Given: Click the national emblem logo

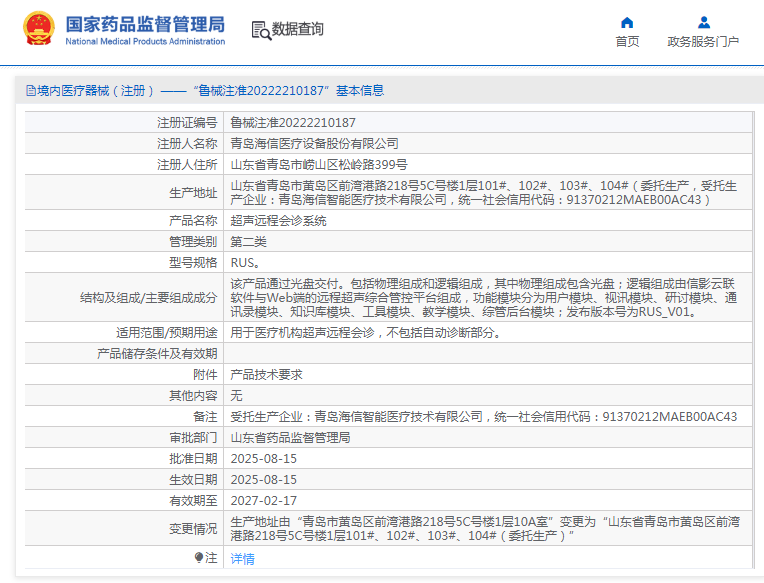Looking at the screenshot, I should point(39,30).
